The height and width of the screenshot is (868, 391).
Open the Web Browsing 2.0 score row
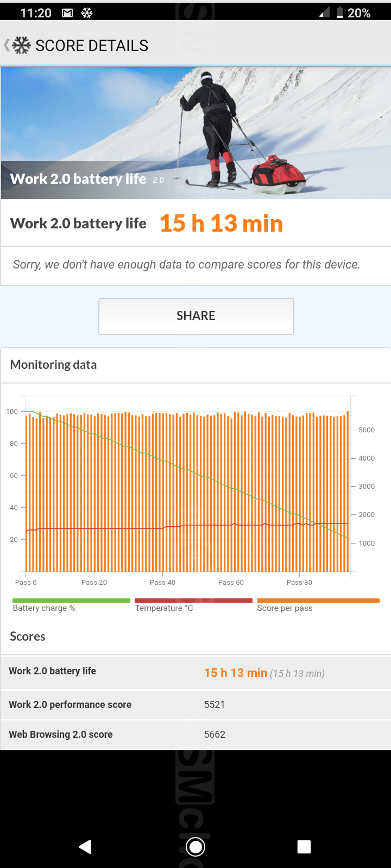pos(195,735)
